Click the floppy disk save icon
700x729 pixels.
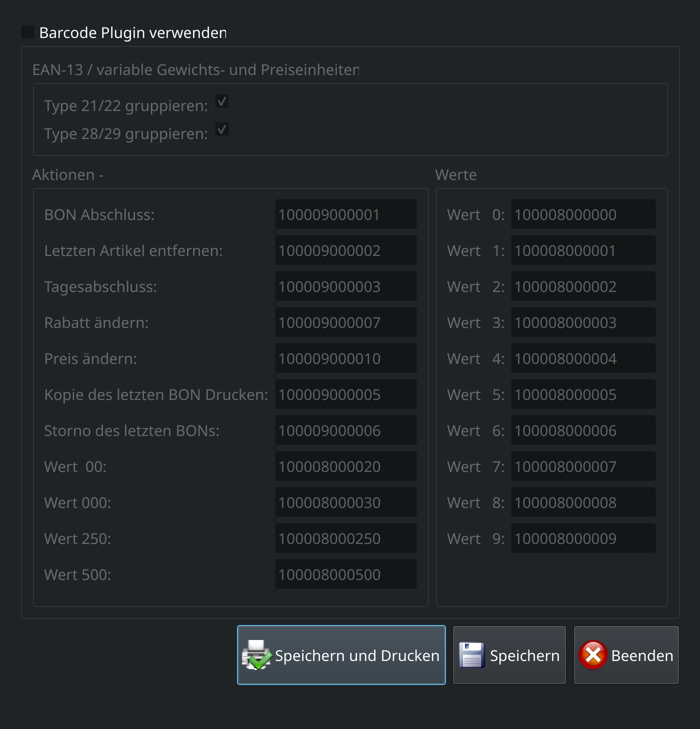pos(471,655)
